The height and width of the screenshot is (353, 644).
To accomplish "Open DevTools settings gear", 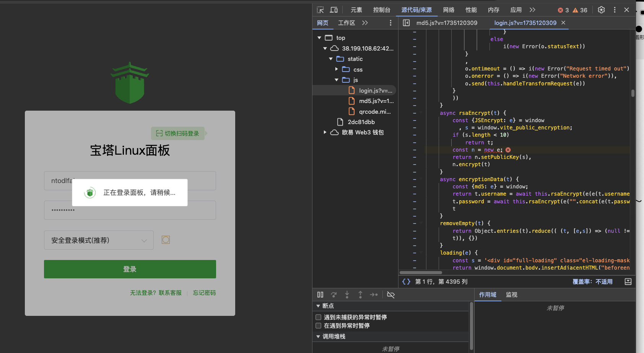I will click(601, 10).
